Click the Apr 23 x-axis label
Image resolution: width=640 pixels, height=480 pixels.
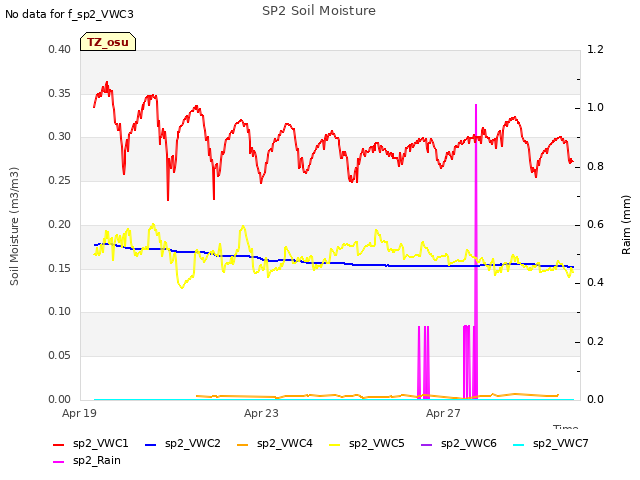coord(261,413)
